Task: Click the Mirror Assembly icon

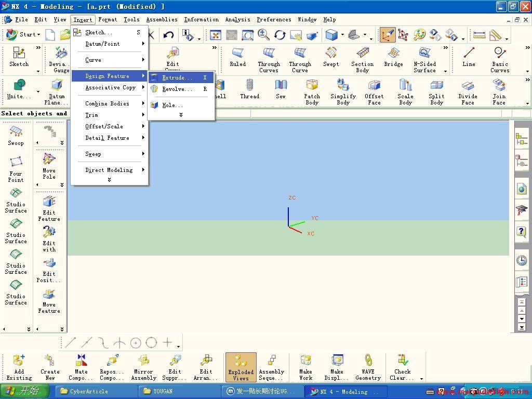Action: [x=144, y=367]
